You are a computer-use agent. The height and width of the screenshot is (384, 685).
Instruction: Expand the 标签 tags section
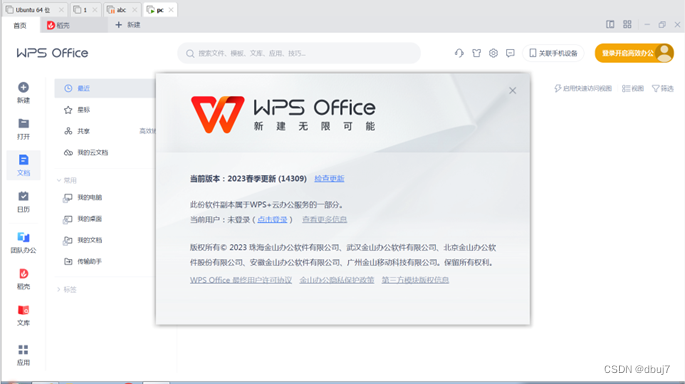[x=66, y=289]
